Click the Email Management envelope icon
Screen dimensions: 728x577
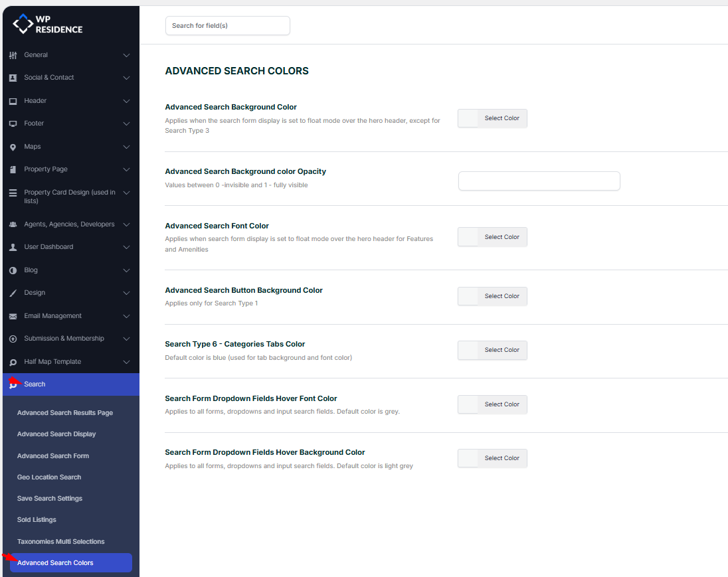[x=13, y=316]
